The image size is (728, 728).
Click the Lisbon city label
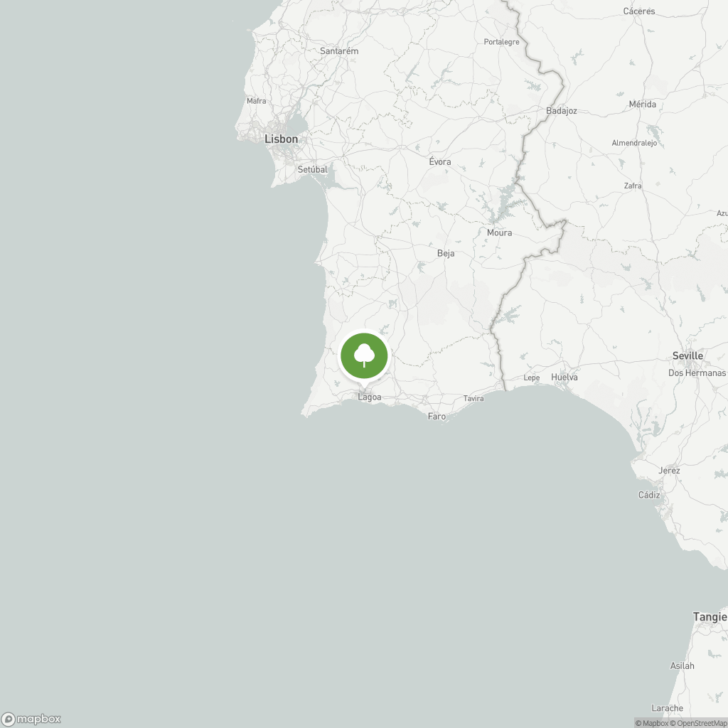click(281, 139)
